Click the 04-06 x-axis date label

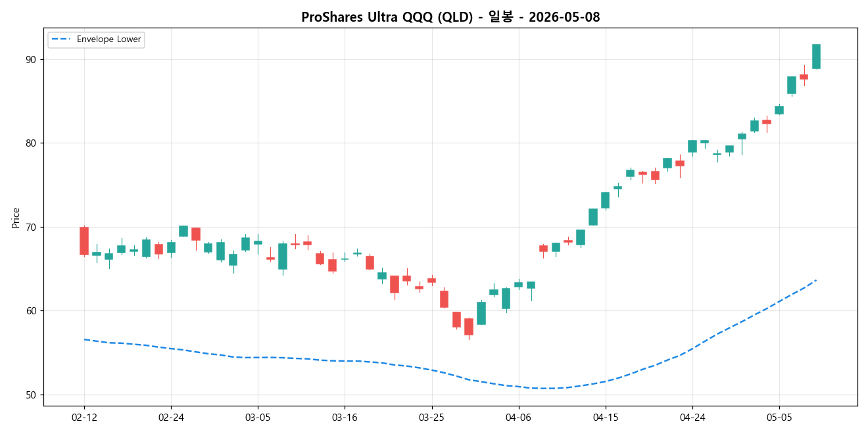point(518,417)
